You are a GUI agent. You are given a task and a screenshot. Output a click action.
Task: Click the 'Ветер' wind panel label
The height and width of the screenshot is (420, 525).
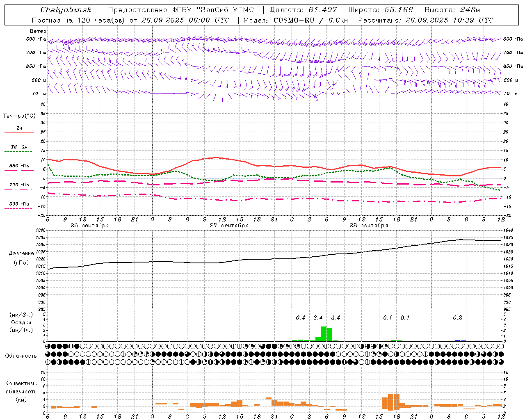[38, 31]
